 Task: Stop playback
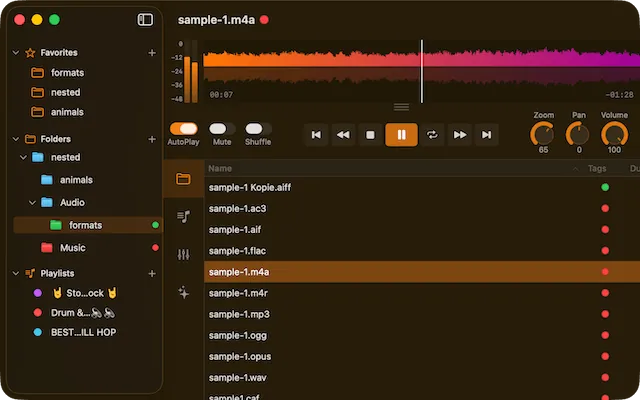pos(370,135)
